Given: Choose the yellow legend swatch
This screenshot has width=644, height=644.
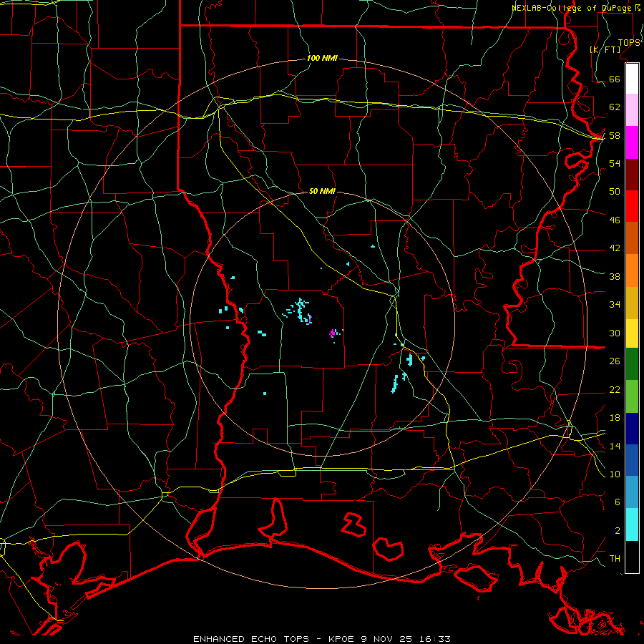Looking at the screenshot, I should click(x=632, y=333).
